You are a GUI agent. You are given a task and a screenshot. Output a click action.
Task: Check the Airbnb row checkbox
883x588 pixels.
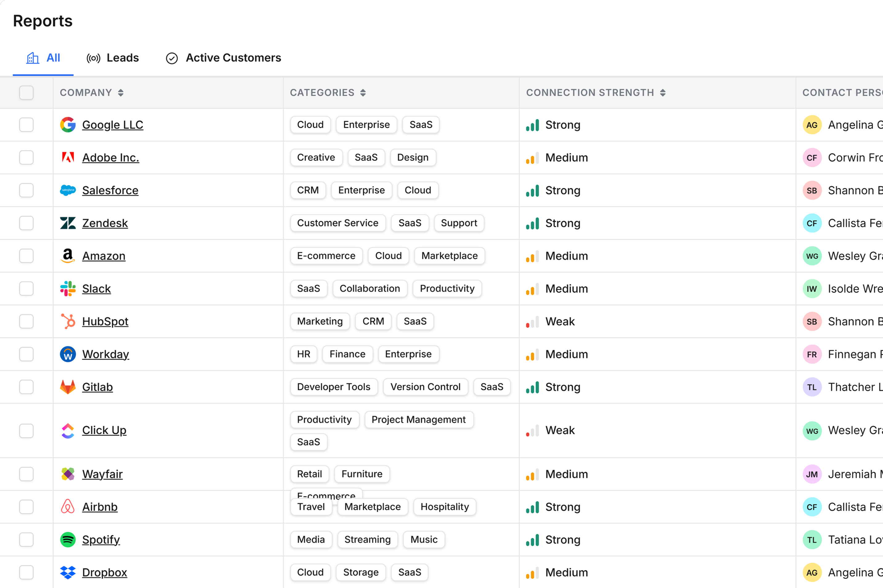tap(26, 507)
